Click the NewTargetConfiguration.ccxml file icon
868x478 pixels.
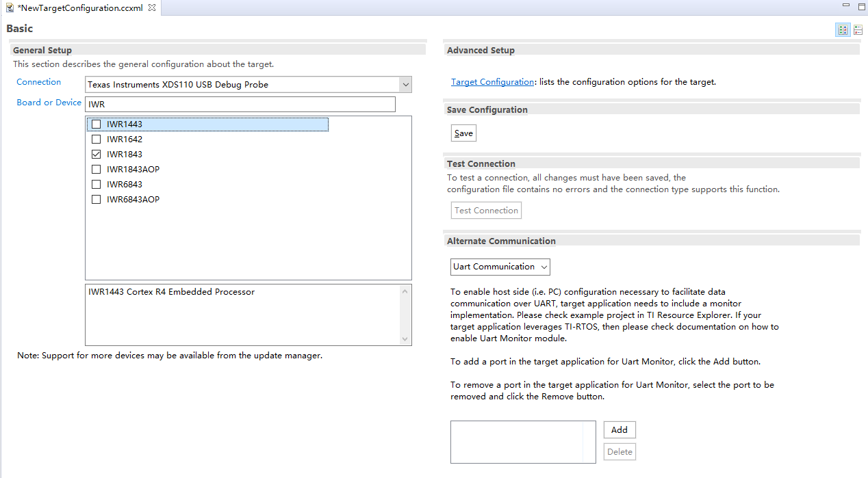(10, 8)
